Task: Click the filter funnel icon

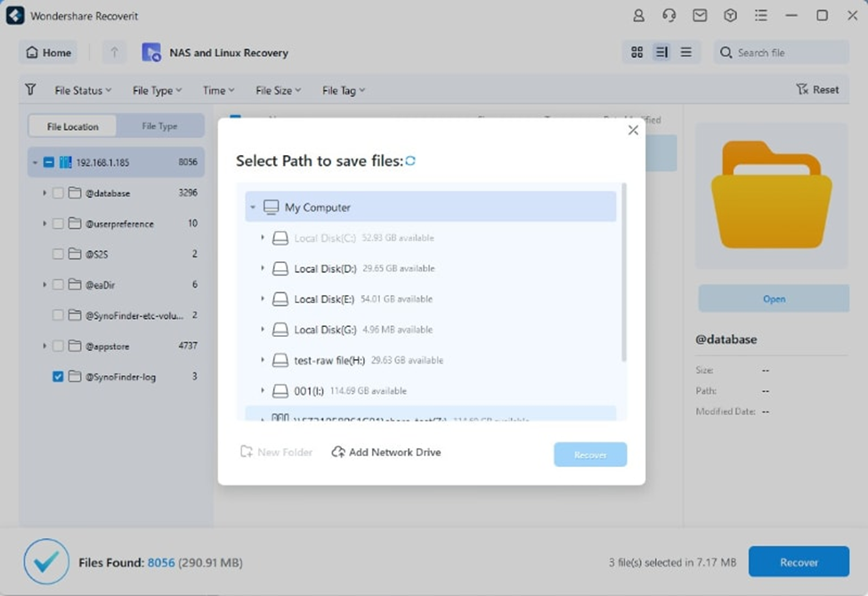Action: [30, 89]
